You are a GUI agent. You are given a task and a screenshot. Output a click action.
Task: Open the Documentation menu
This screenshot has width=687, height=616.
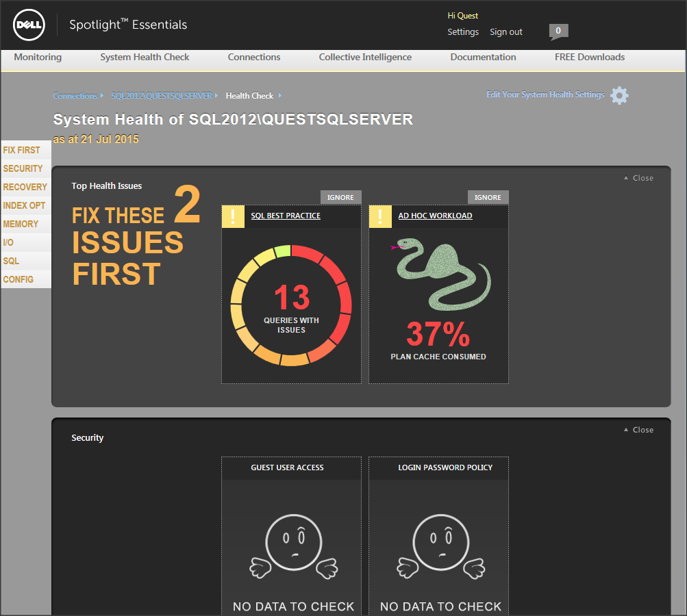click(x=484, y=57)
